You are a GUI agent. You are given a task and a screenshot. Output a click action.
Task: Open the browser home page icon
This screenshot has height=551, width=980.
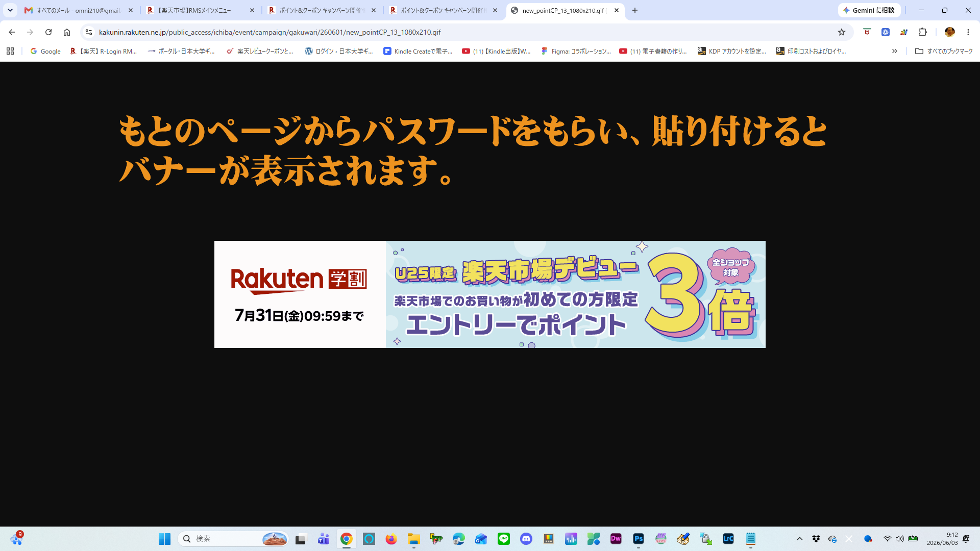click(x=67, y=32)
